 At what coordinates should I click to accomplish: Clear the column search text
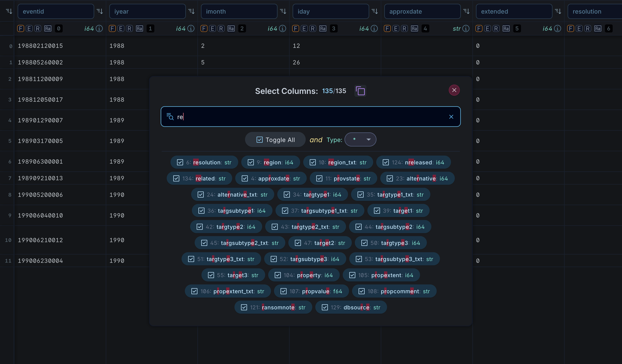pos(451,117)
